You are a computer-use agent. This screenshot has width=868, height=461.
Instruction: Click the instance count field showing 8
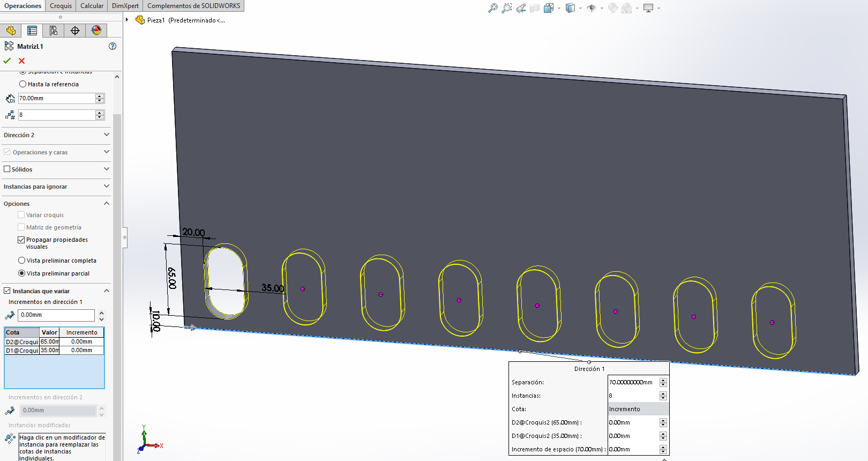tap(57, 115)
